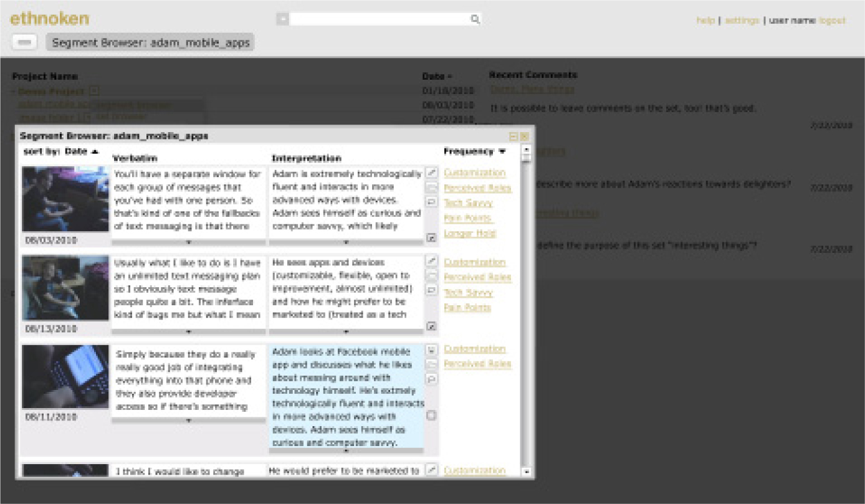Click the folder icon beside the 08/11/2010 interpretation
The height and width of the screenshot is (504, 865).
pyautogui.click(x=431, y=364)
